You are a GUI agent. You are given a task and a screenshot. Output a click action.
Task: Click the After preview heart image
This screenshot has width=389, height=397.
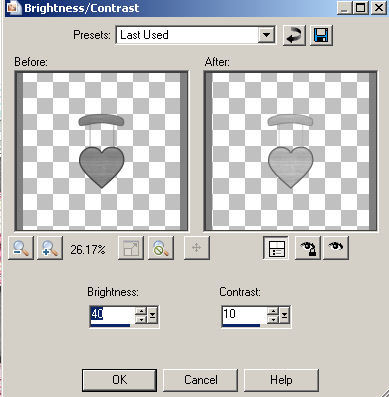291,167
